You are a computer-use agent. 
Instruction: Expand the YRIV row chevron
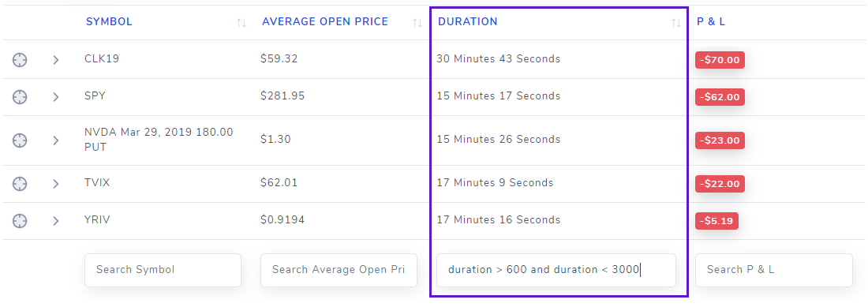pyautogui.click(x=56, y=221)
